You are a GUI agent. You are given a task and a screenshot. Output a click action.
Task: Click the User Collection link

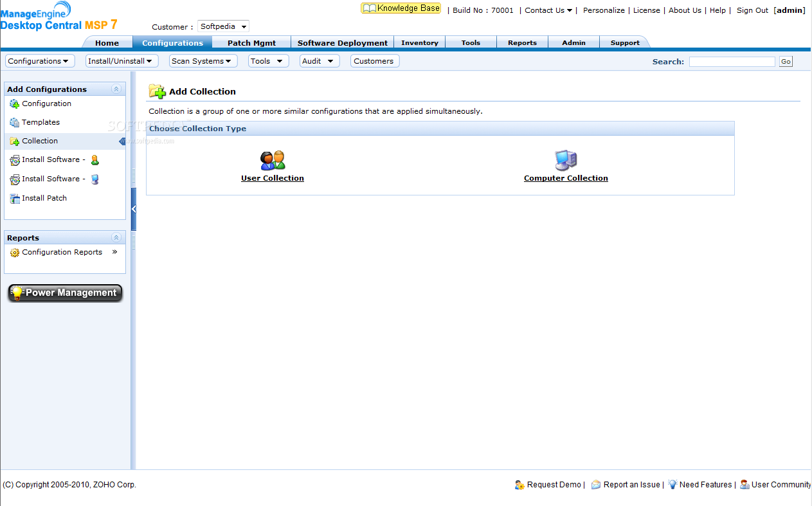tap(273, 178)
